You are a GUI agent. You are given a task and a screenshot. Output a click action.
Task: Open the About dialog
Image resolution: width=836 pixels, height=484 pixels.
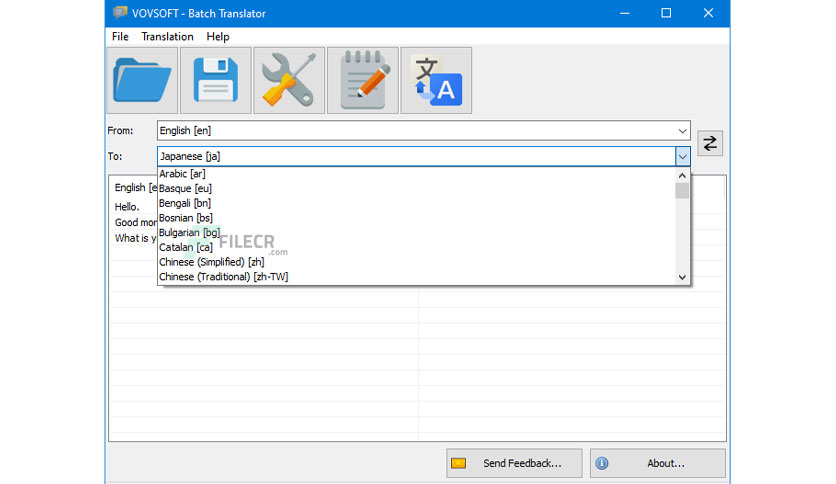click(x=657, y=463)
